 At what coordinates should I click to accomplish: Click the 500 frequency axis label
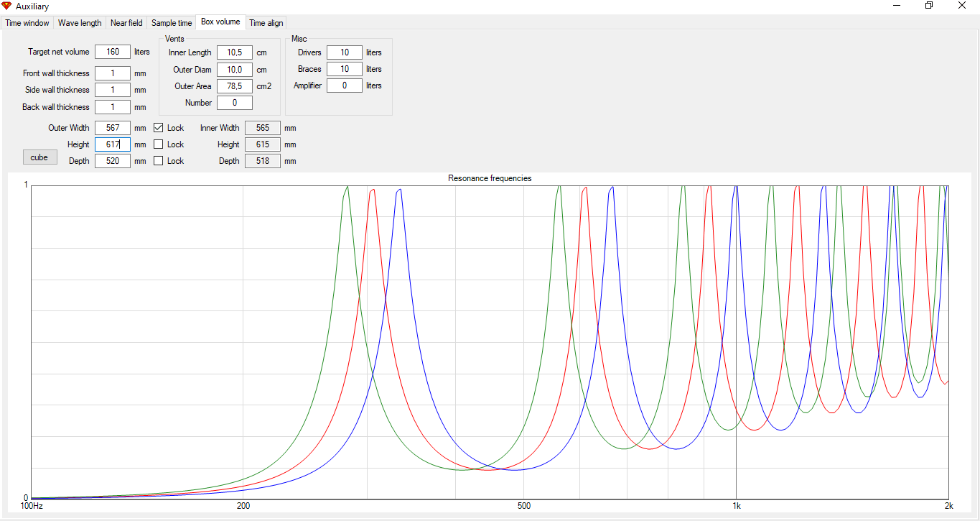524,506
